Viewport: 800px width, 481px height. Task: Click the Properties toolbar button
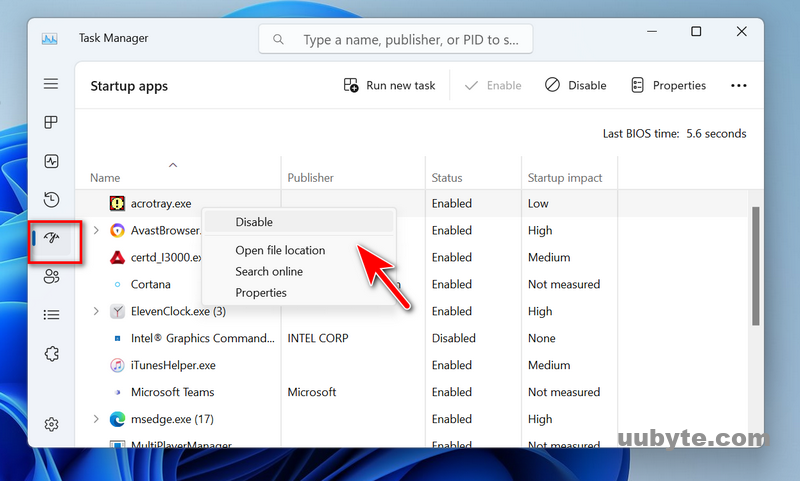(668, 85)
